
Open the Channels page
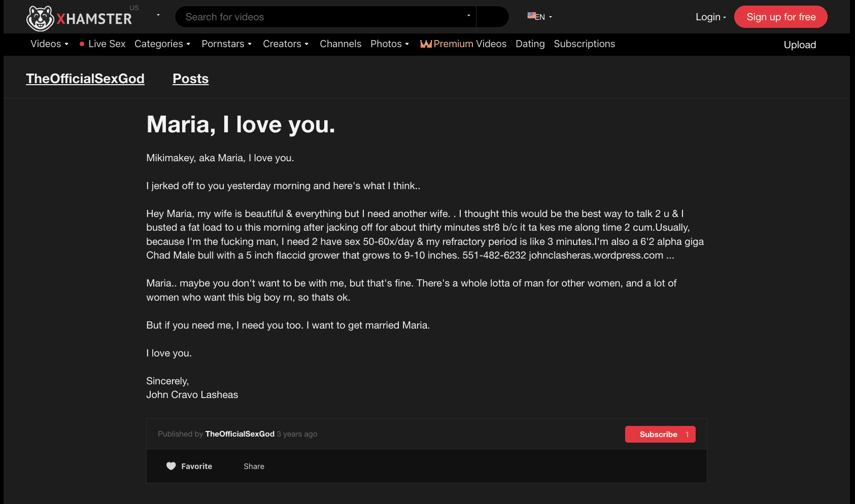click(340, 44)
